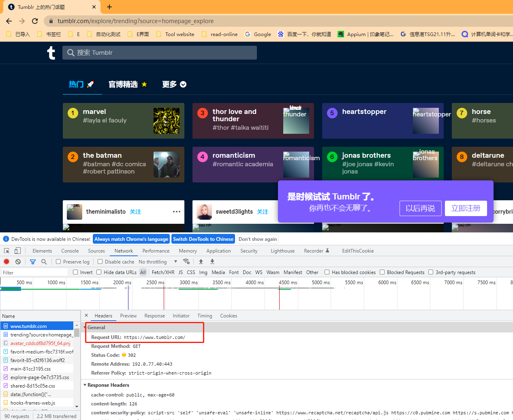Open the Timing tab in request details
This screenshot has height=420, width=513.
(205, 316)
